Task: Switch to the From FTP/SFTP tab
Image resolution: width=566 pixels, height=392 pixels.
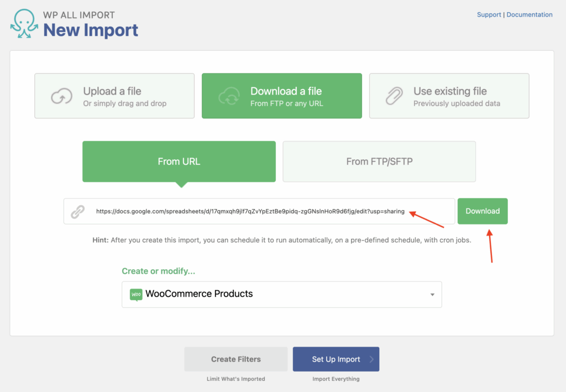Action: click(379, 161)
